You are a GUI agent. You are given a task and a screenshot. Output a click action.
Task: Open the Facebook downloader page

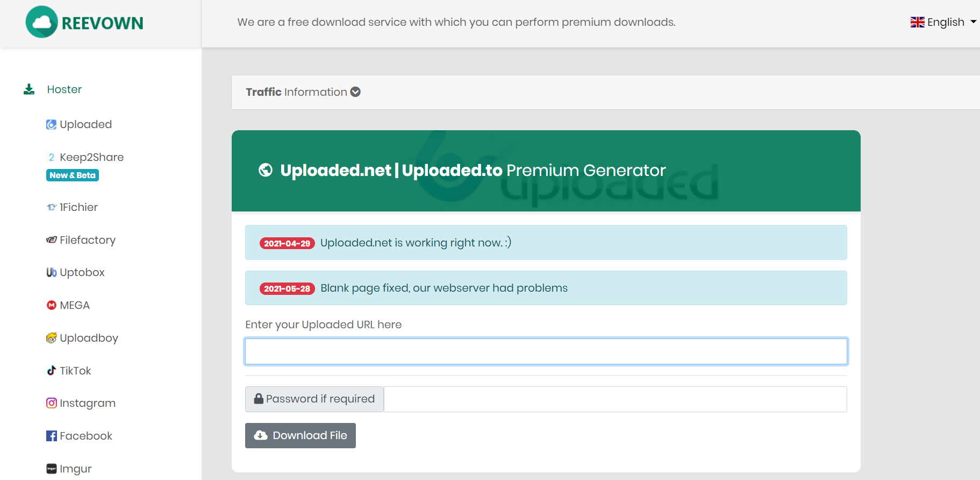tap(86, 436)
